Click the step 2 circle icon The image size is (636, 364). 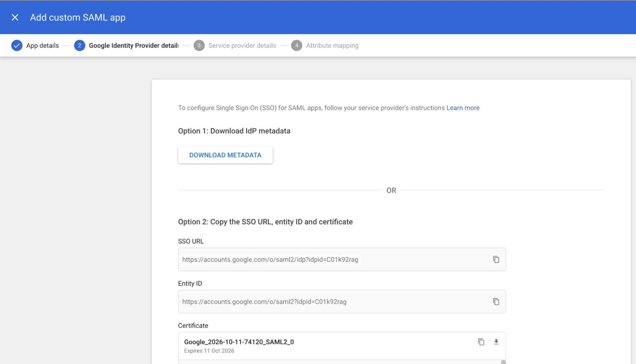tap(80, 45)
